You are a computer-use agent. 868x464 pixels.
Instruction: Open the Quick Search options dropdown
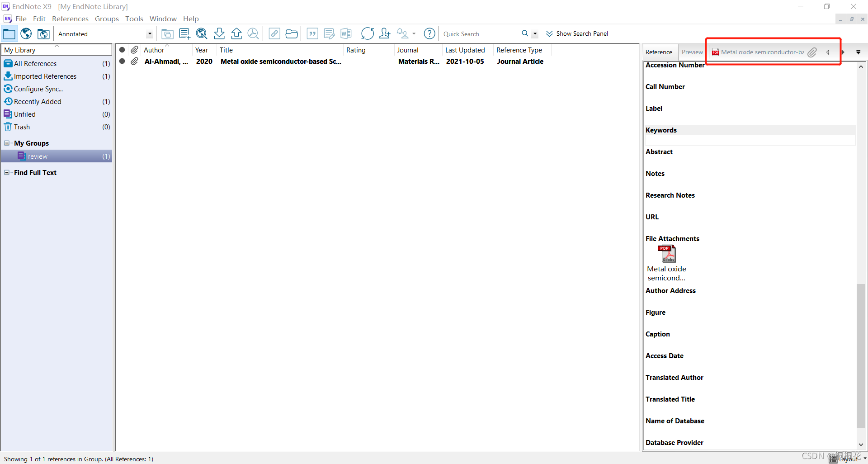(535, 33)
